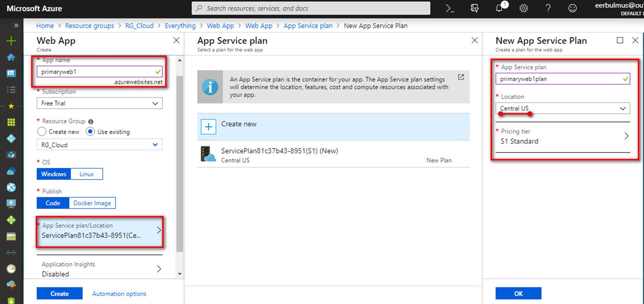644x304 pixels.
Task: Open Cloud Shell from top bar
Action: (x=450, y=8)
